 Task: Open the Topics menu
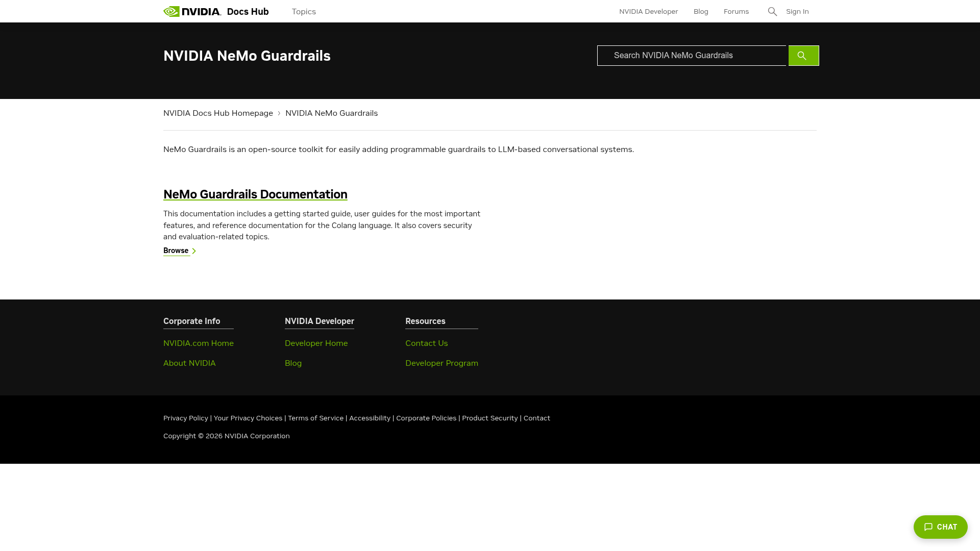pos(304,11)
